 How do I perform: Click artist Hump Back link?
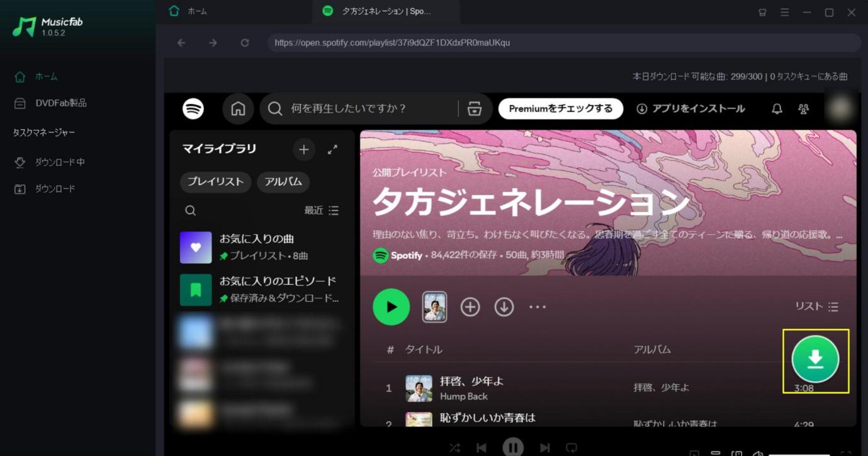pyautogui.click(x=464, y=396)
